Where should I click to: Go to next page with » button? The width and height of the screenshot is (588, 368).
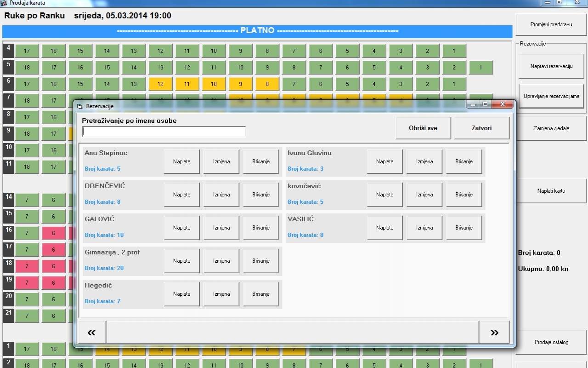(x=494, y=333)
